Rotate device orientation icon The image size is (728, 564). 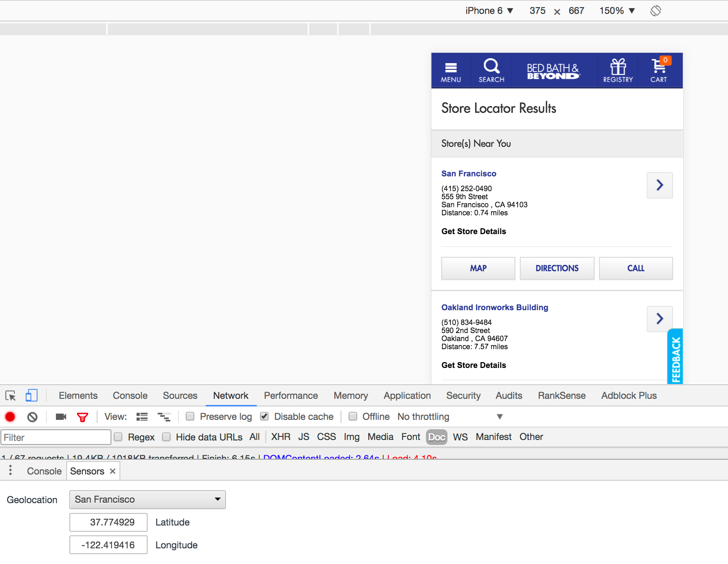[656, 11]
